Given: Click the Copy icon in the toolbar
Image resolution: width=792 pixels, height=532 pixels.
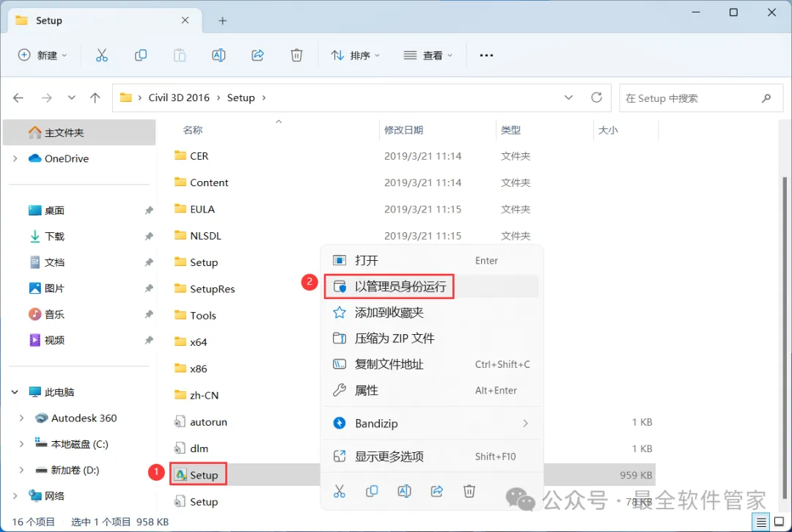Looking at the screenshot, I should pyautogui.click(x=140, y=55).
